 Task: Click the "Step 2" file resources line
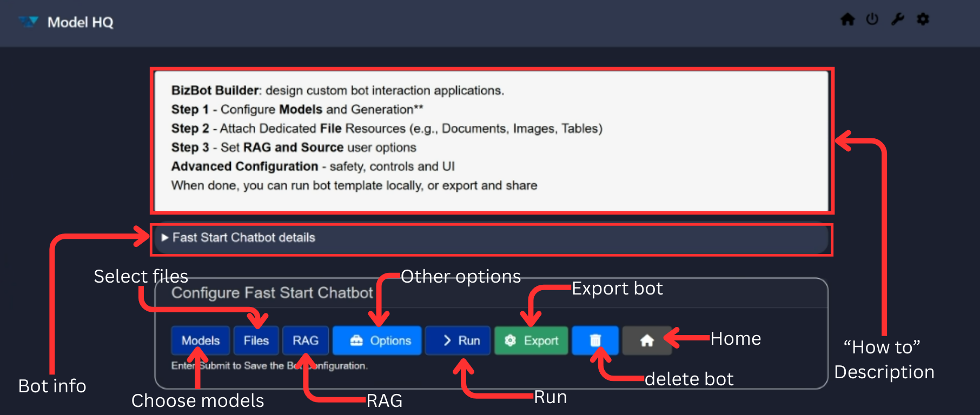tap(386, 129)
